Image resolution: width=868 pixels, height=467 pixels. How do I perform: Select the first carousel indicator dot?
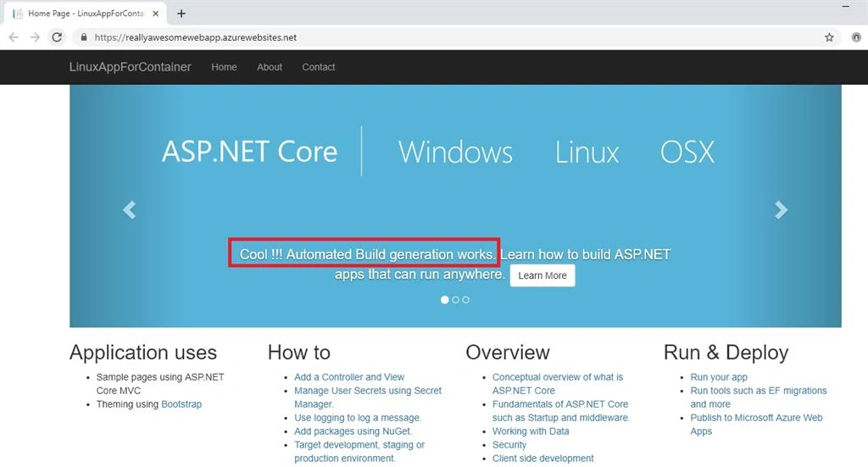(444, 300)
